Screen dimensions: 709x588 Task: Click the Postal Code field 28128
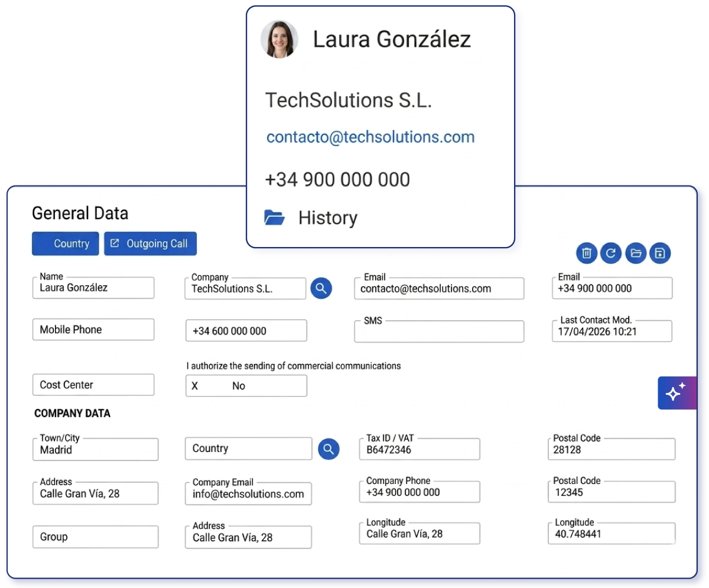(x=612, y=449)
